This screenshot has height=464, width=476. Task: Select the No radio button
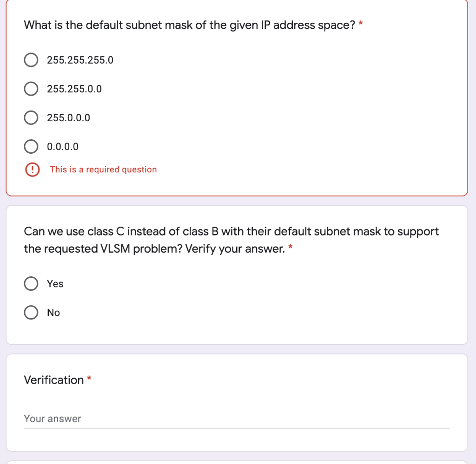(31, 313)
